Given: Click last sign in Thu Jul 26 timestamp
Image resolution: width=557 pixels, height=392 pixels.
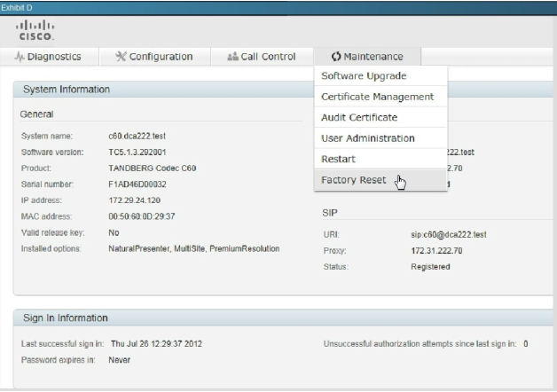Looking at the screenshot, I should [156, 344].
